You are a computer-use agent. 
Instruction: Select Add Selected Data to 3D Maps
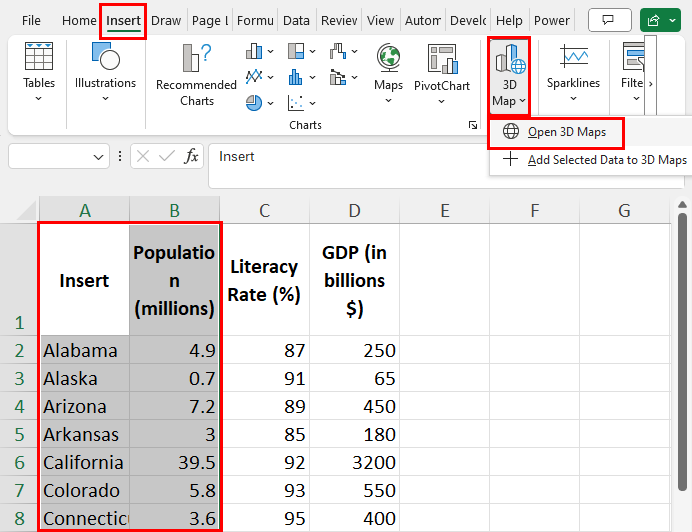[x=595, y=160]
